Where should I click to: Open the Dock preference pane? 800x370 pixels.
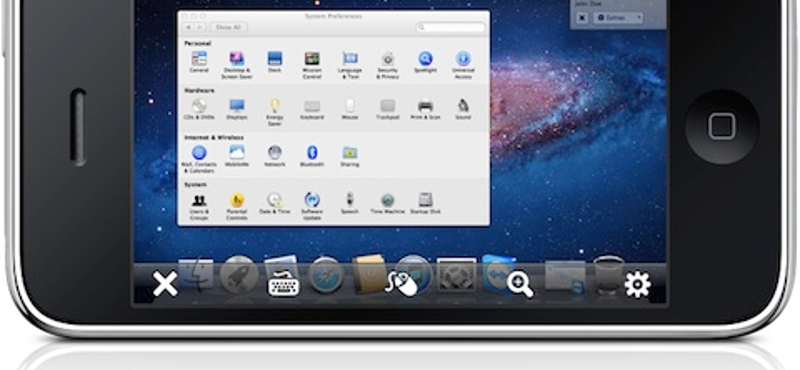[274, 62]
